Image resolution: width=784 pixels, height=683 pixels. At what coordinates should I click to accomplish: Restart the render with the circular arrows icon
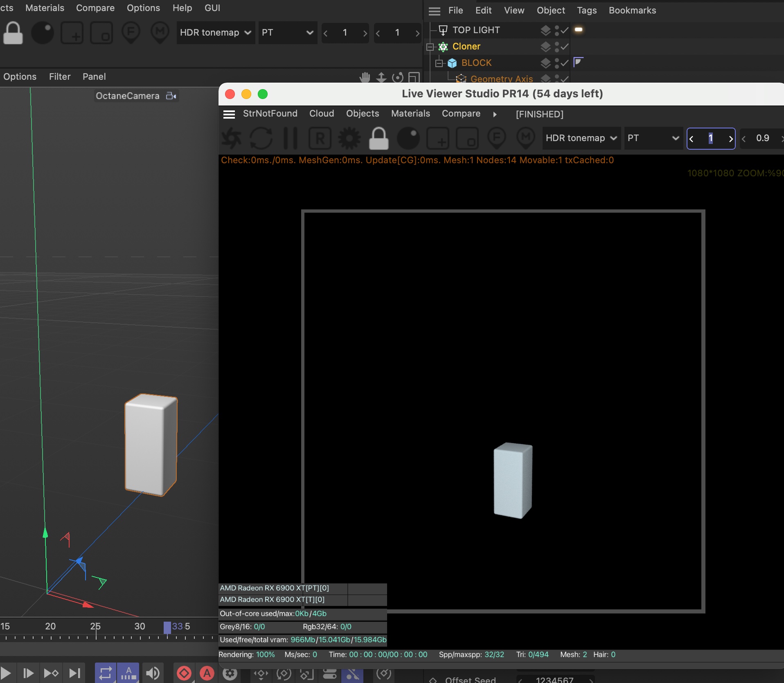click(x=261, y=138)
